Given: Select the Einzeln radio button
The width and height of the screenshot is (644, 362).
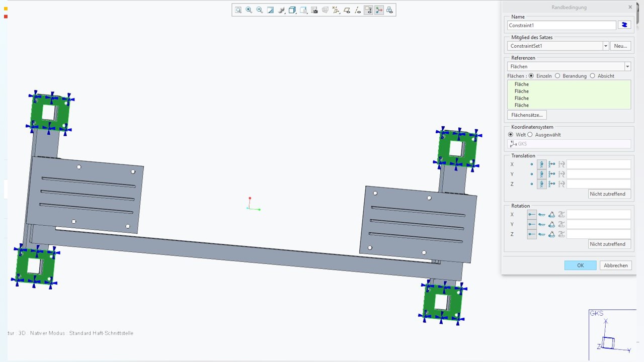Looking at the screenshot, I should tap(531, 76).
